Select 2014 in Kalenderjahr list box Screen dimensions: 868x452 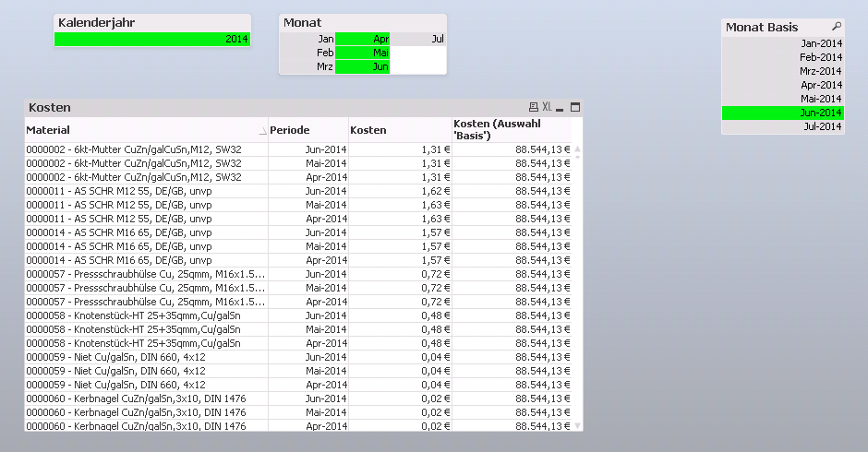point(152,39)
